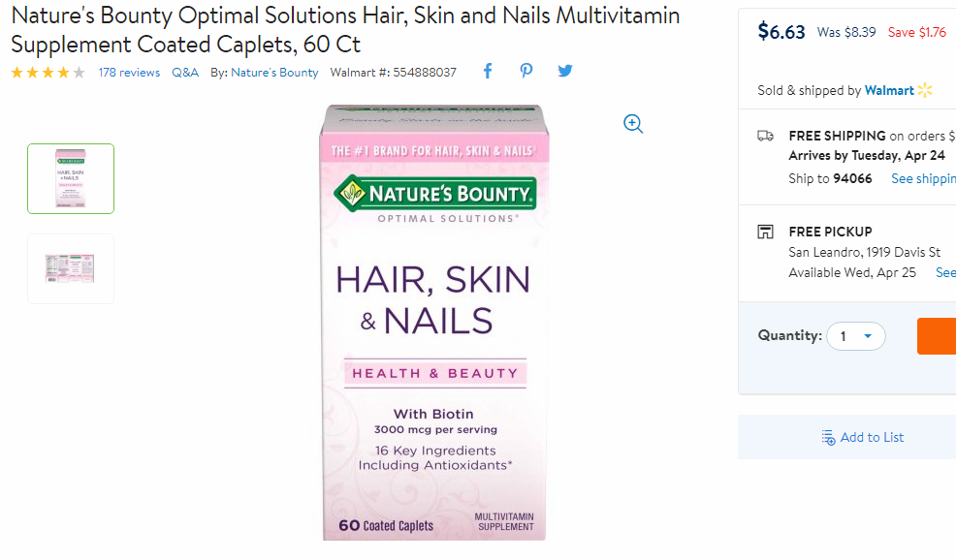The image size is (956, 560).
Task: Click Add to List text
Action: click(872, 438)
